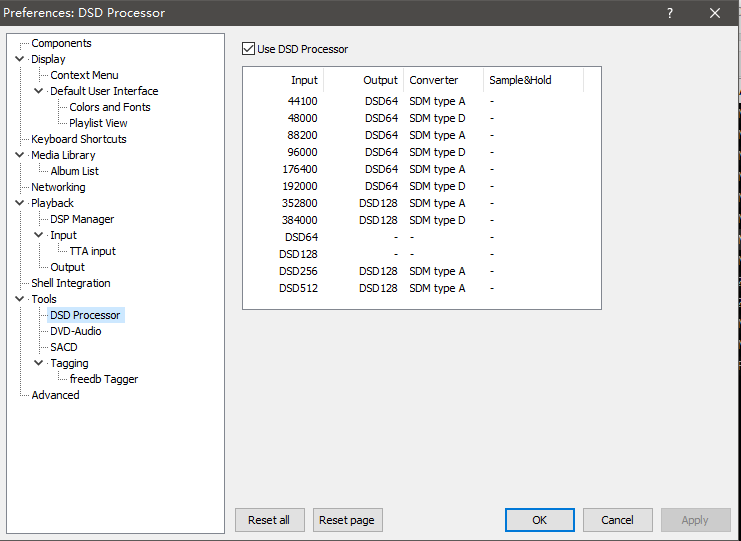This screenshot has width=741, height=541.
Task: Go to the Advanced preferences page
Action: (x=55, y=395)
